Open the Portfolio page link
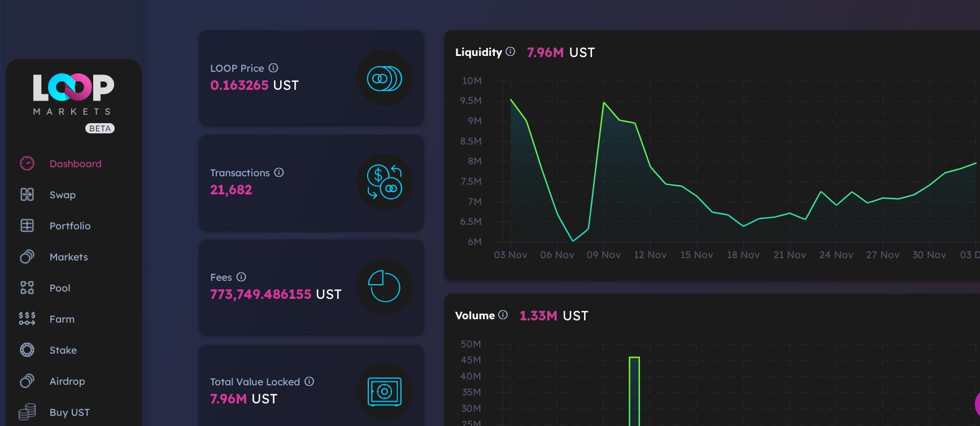980x426 pixels. 69,225
